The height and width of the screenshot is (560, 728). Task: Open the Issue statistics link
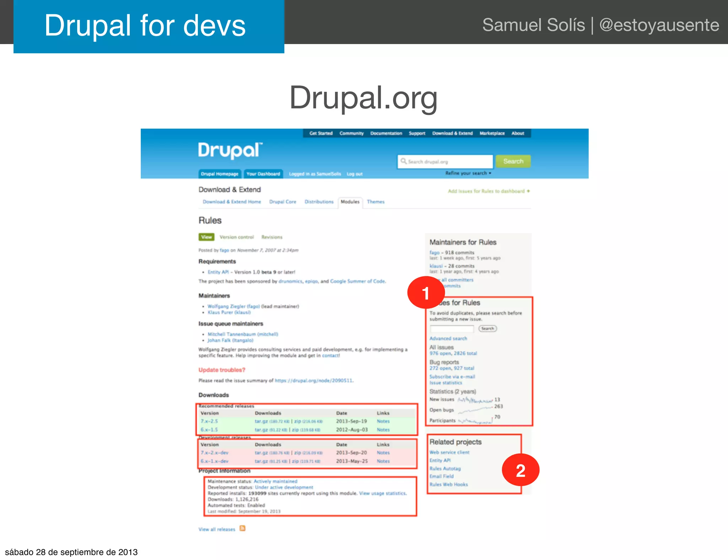pyautogui.click(x=446, y=383)
